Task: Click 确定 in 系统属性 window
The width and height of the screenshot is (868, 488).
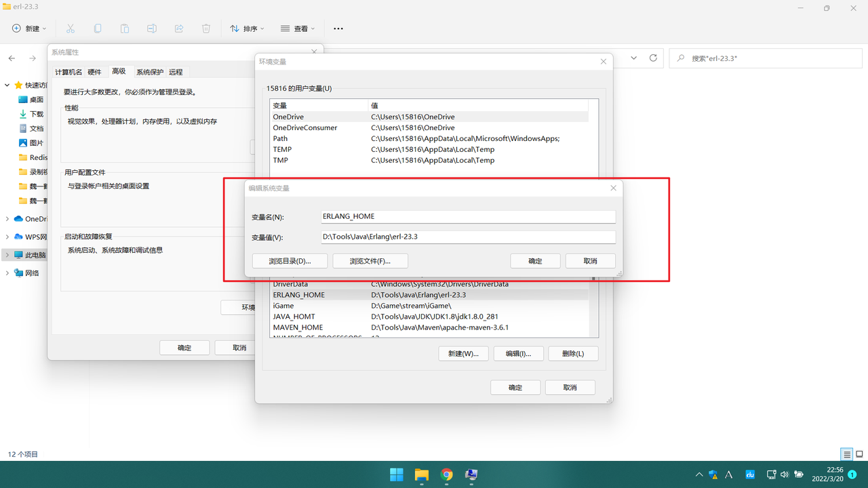Action: (184, 348)
